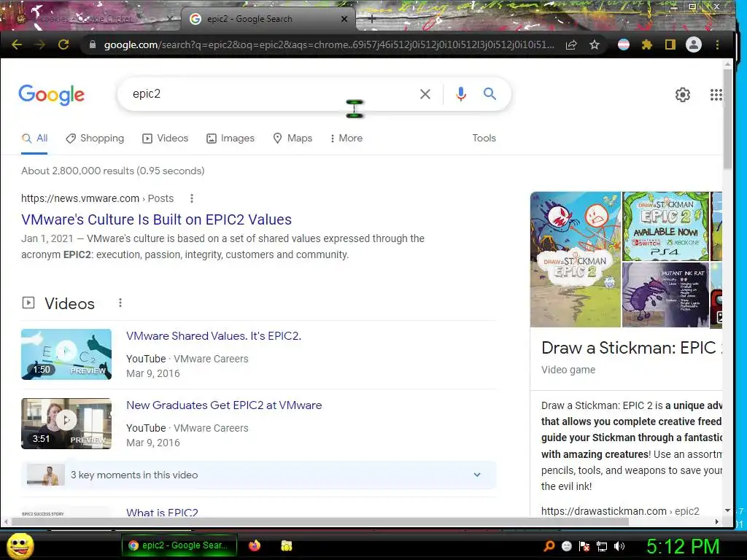Open the smiley face start button
The image size is (747, 560).
pos(20,545)
